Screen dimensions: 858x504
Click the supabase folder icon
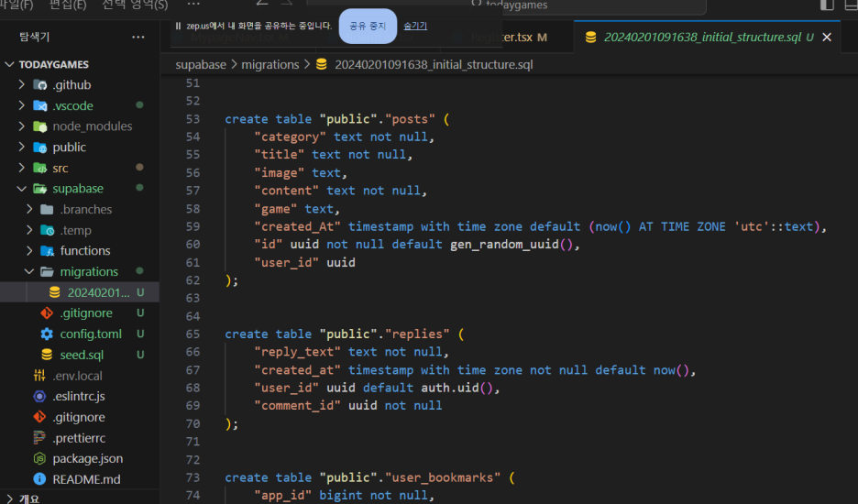pos(40,189)
